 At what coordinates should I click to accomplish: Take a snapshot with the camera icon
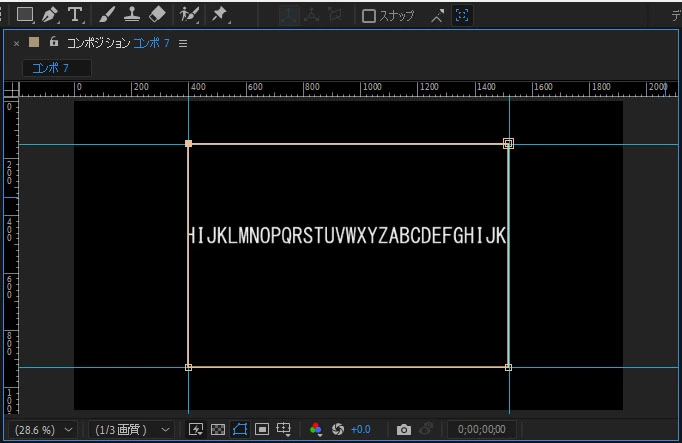(x=404, y=430)
